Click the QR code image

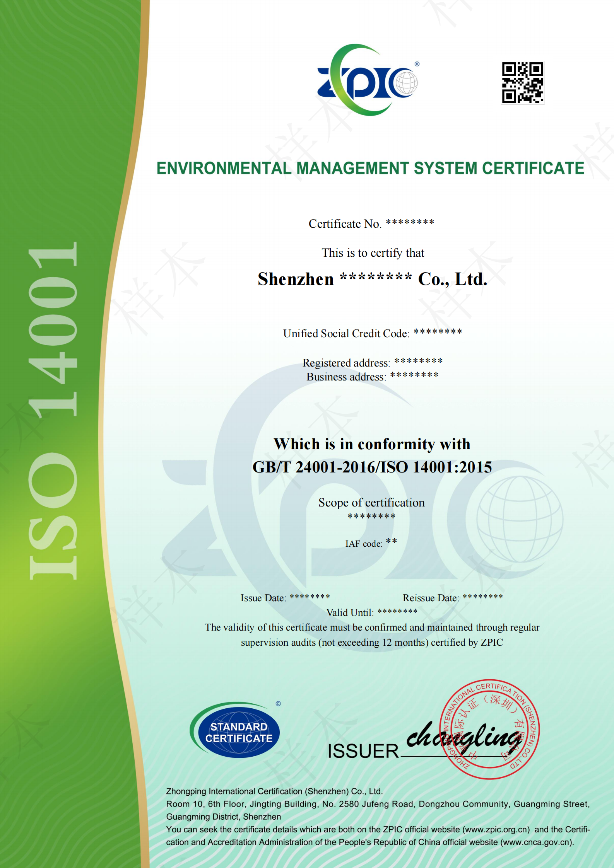tap(523, 83)
